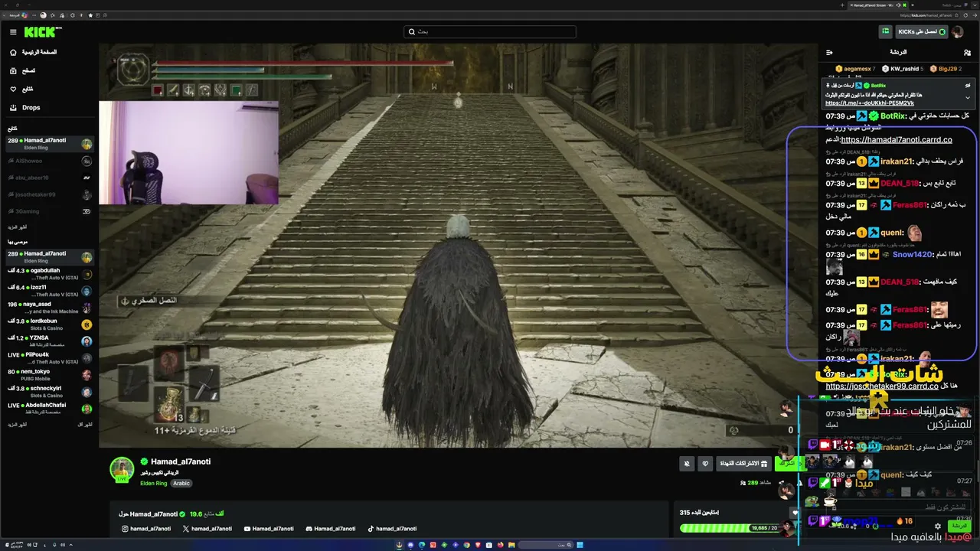
Task: Click aegamesx in the gifters leaderboard
Action: click(x=857, y=69)
